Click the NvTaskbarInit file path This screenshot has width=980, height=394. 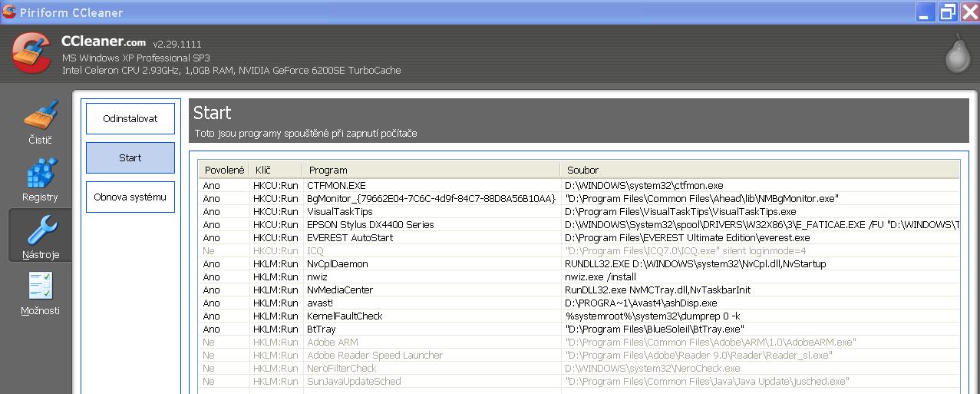tap(658, 290)
